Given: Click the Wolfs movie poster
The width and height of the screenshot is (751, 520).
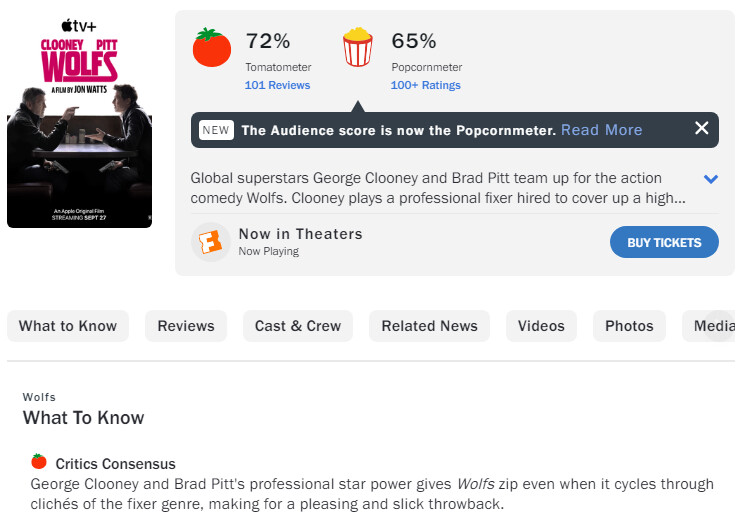Looking at the screenshot, I should click(79, 120).
